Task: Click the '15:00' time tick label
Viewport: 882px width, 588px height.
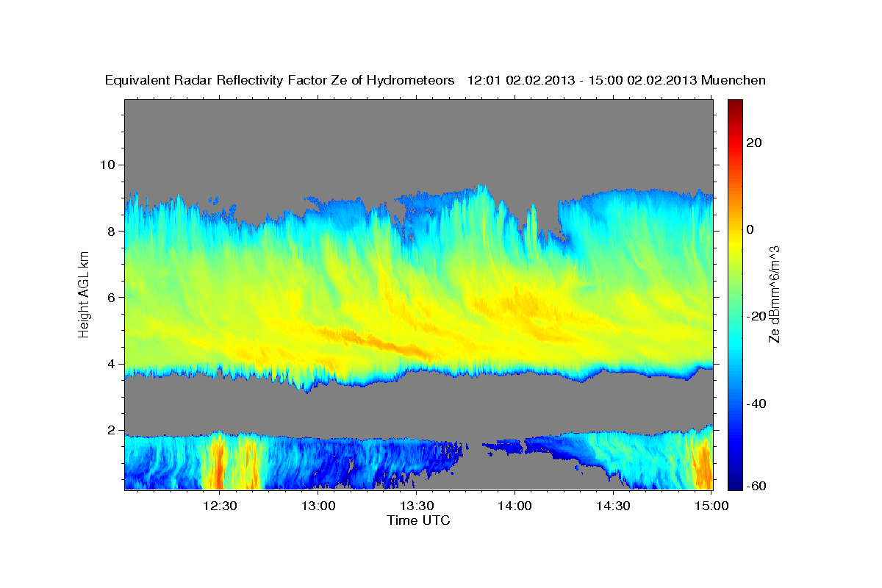Action: (711, 506)
